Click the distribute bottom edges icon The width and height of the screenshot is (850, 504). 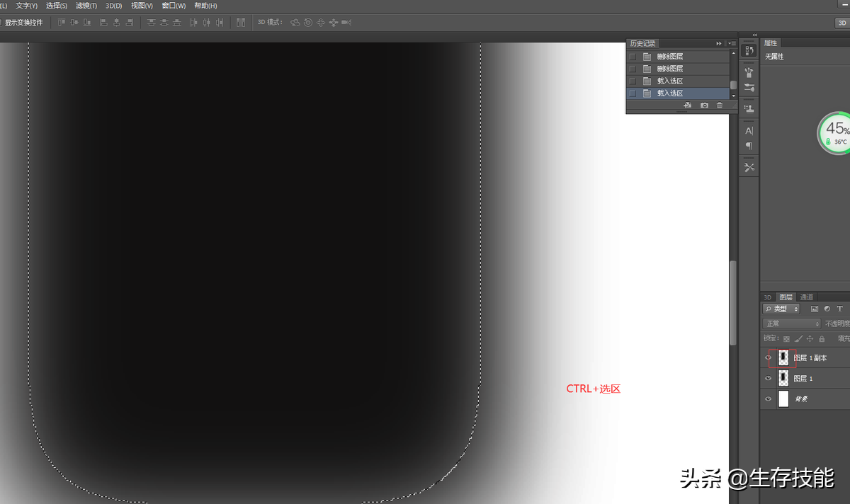tap(176, 23)
